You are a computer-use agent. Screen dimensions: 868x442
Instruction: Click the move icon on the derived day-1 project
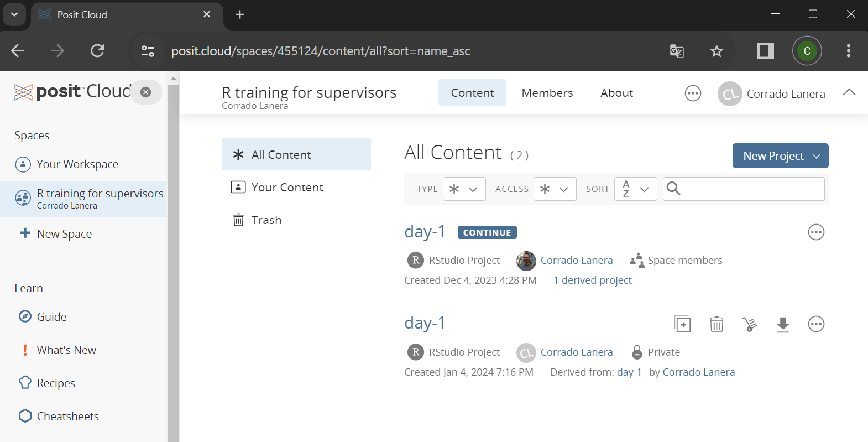(750, 324)
